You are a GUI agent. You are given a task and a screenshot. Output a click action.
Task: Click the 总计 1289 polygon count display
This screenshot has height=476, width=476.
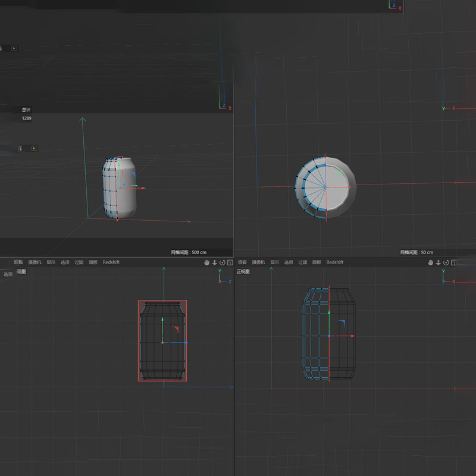[x=25, y=113]
